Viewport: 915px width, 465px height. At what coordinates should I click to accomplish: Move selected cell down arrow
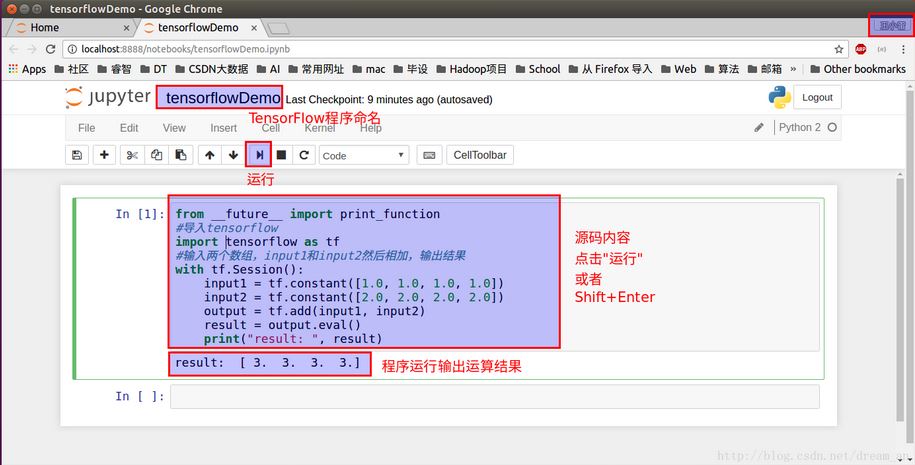[x=233, y=155]
